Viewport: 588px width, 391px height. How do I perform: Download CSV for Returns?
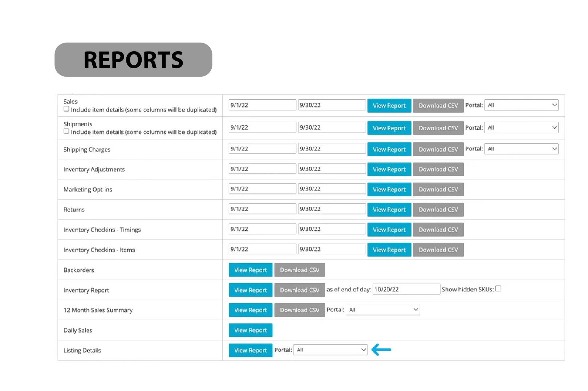(438, 210)
